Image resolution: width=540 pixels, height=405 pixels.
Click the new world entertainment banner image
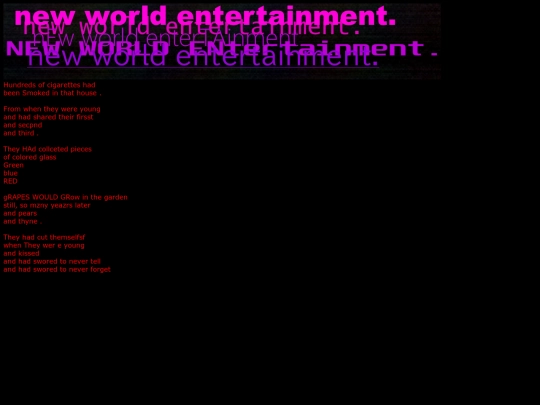[x=222, y=41]
